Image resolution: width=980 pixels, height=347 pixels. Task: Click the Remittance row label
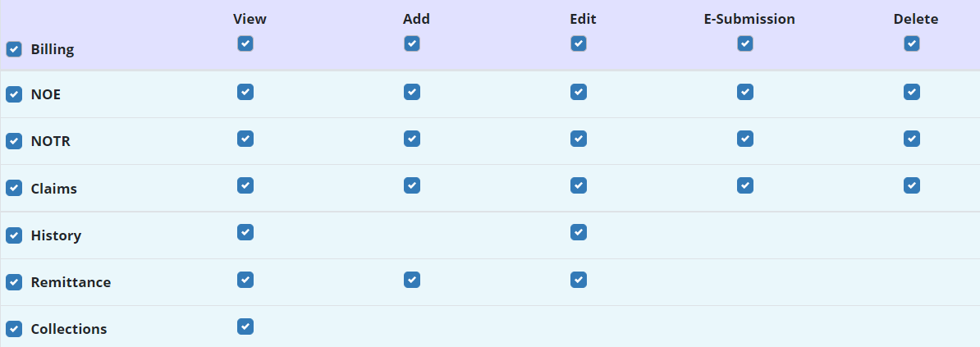[x=71, y=282]
